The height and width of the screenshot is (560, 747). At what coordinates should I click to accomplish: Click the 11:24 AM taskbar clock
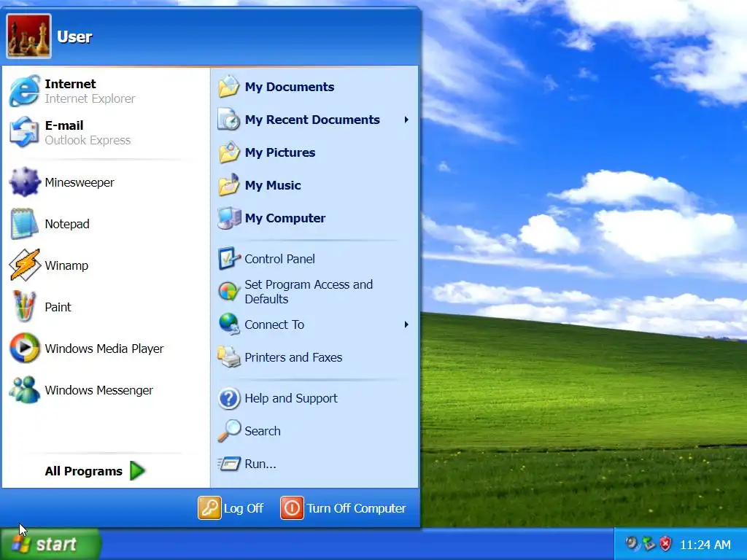pos(705,544)
